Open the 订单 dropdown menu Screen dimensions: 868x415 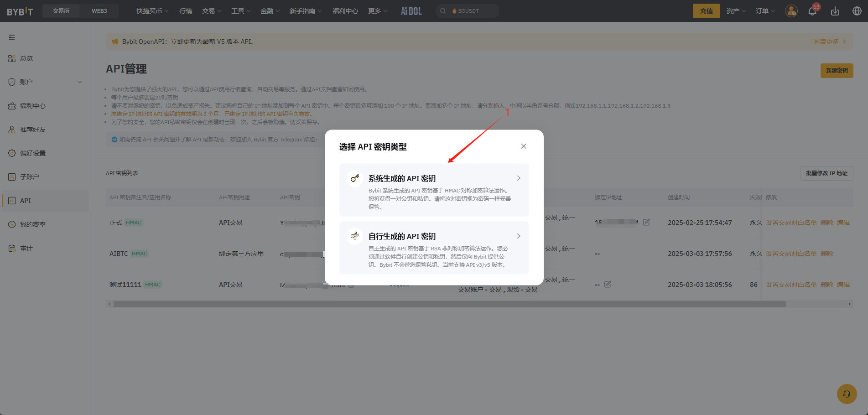click(765, 11)
